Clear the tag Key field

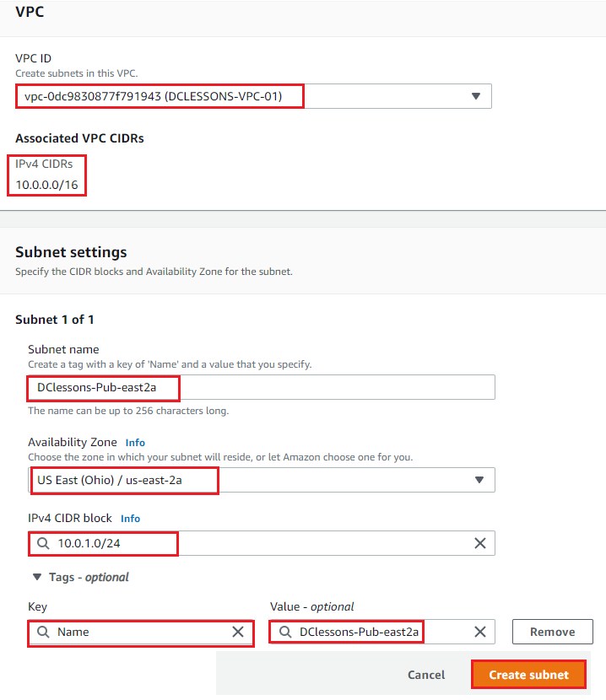click(238, 632)
